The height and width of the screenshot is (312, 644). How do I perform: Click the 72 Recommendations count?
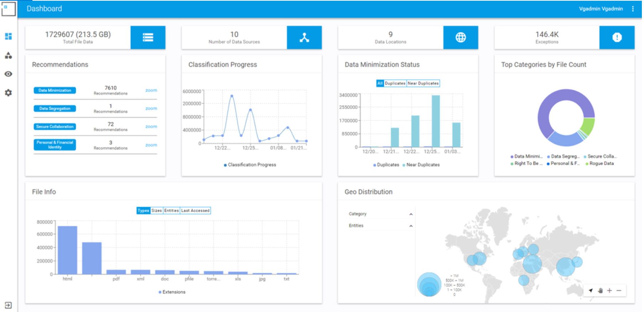pyautogui.click(x=110, y=124)
